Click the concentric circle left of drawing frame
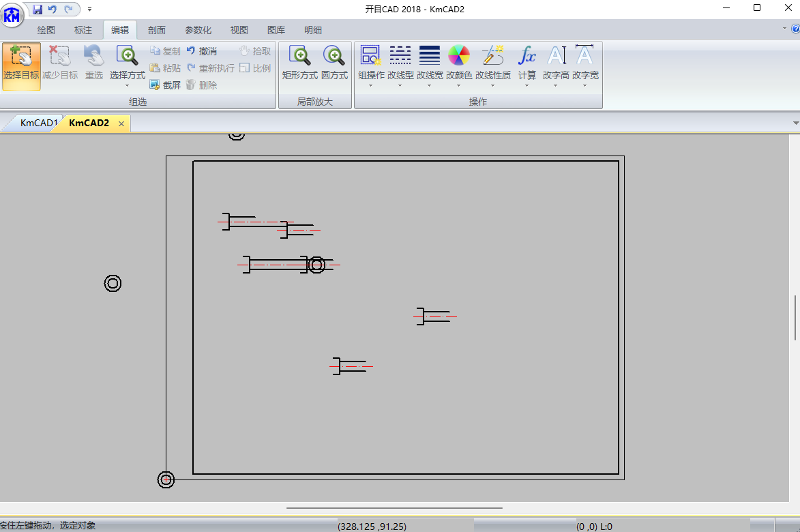The height and width of the screenshot is (532, 800). click(113, 283)
